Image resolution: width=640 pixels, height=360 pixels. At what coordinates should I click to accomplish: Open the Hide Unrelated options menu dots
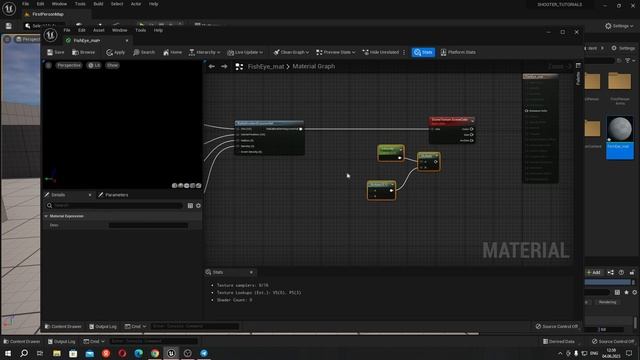[404, 52]
